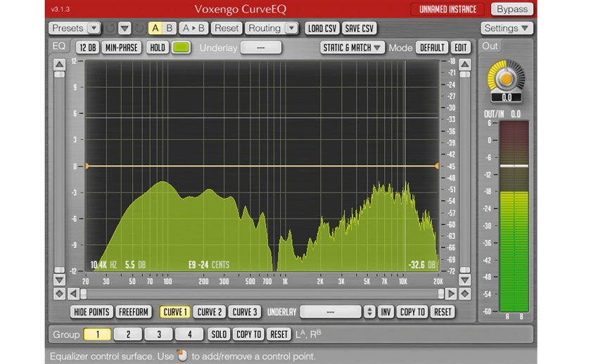Select Group 3

click(159, 334)
